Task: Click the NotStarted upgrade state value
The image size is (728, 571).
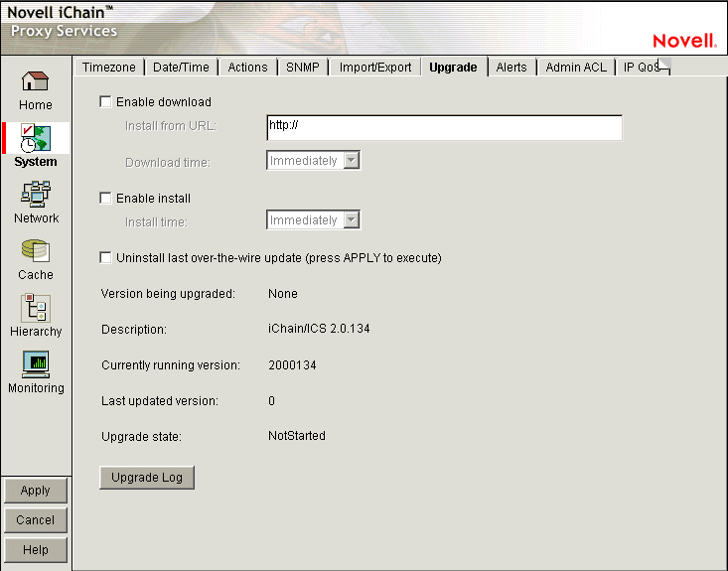Action: (x=297, y=436)
